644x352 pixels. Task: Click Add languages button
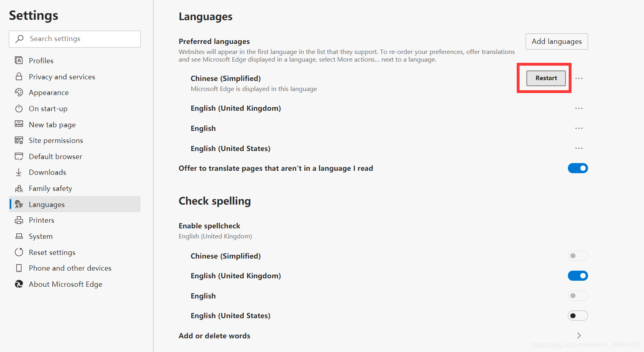(557, 41)
